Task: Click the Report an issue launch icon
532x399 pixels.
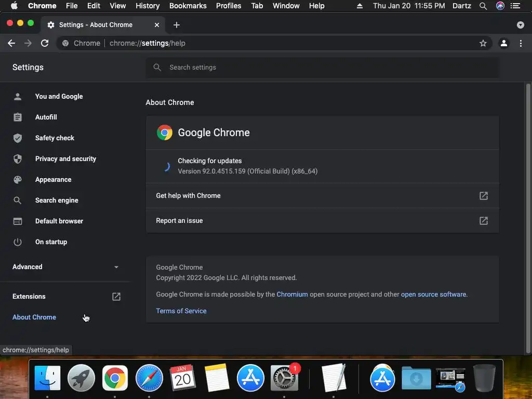Action: click(x=484, y=220)
